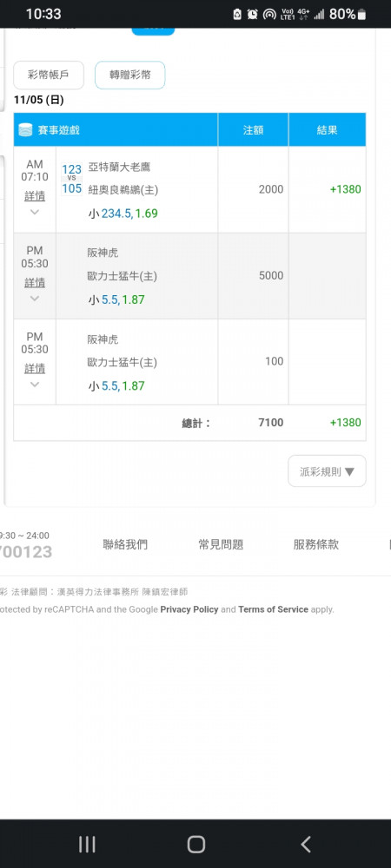
Task: Tap the Android home navigation icon
Action: pyautogui.click(x=196, y=845)
